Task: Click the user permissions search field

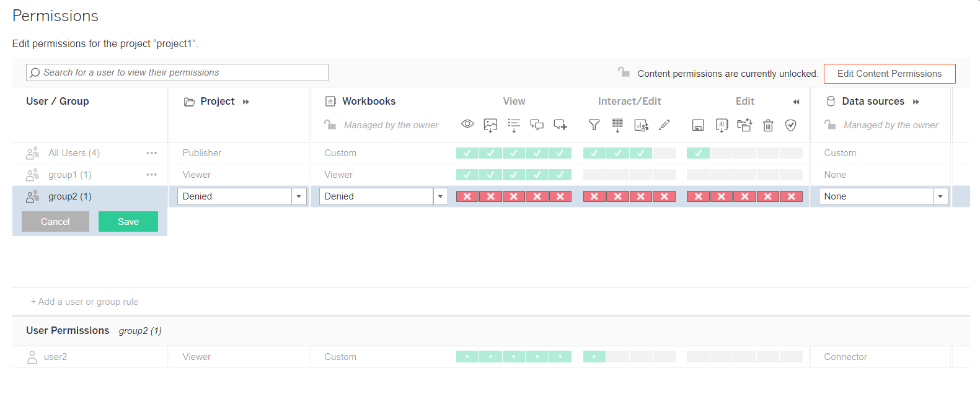Action: coord(177,72)
